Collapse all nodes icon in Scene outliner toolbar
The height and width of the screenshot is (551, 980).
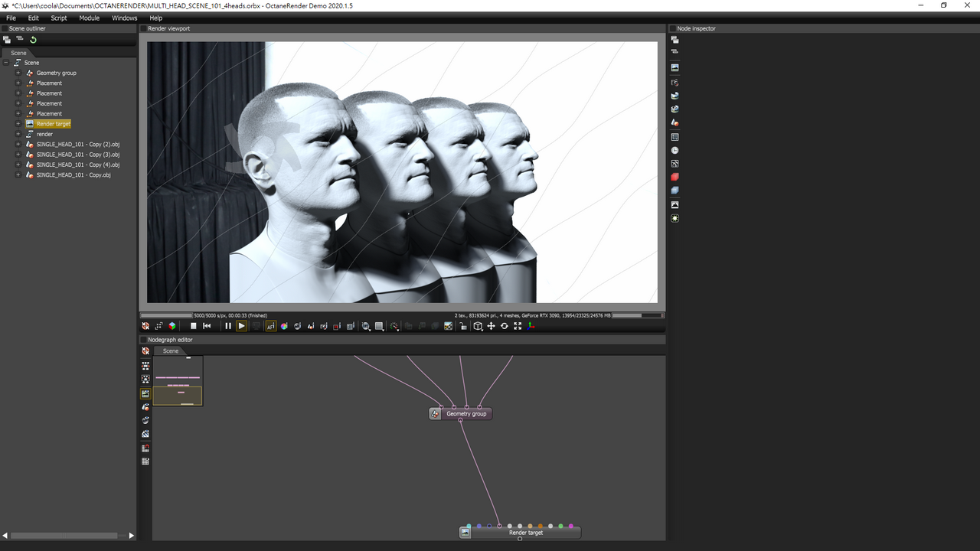[20, 40]
